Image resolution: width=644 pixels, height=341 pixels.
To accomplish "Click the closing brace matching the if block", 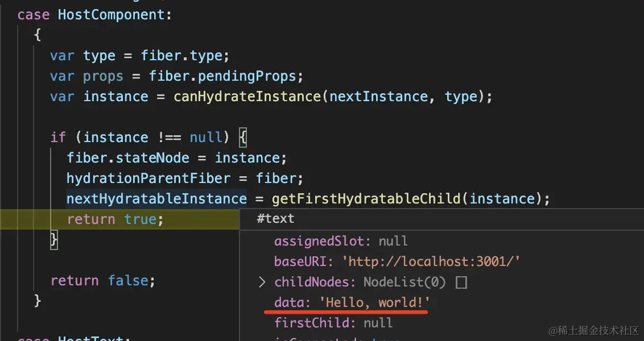I will pyautogui.click(x=54, y=240).
